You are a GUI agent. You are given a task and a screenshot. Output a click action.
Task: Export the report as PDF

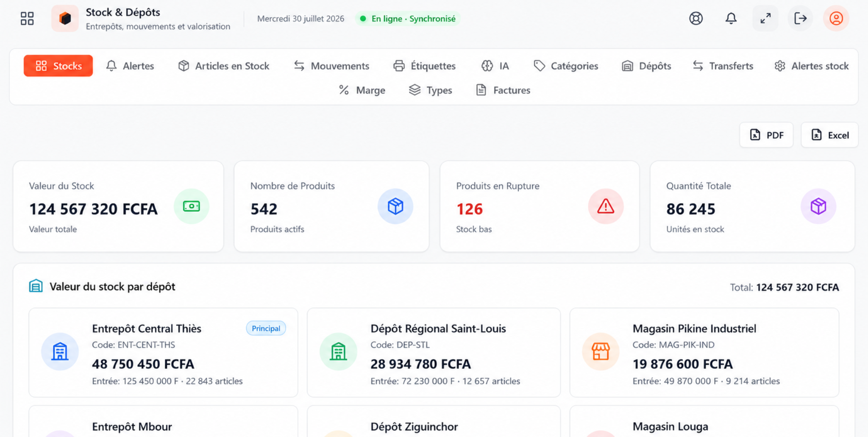pos(766,135)
